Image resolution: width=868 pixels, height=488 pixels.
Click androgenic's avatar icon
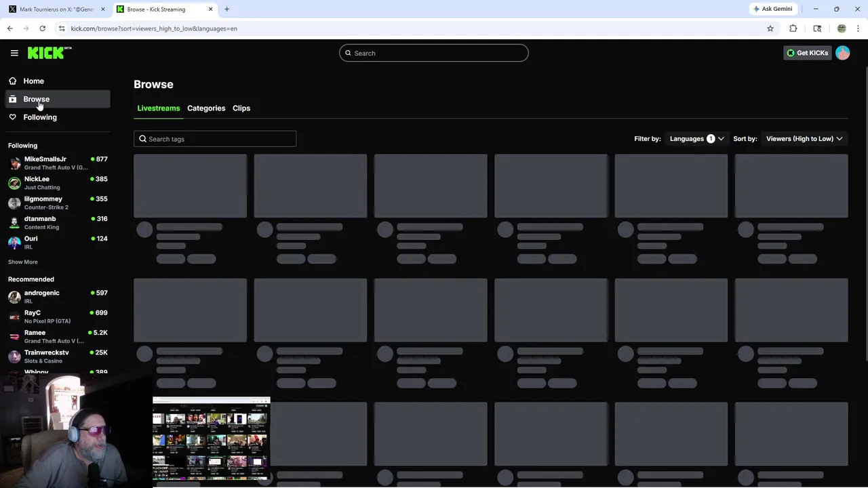pos(14,297)
